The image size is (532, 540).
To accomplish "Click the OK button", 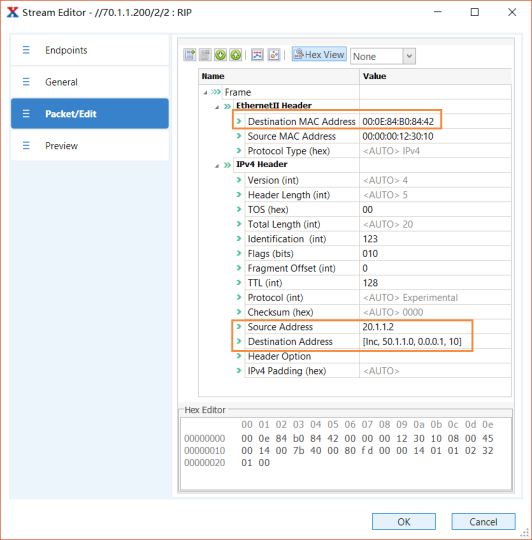I will click(x=404, y=521).
